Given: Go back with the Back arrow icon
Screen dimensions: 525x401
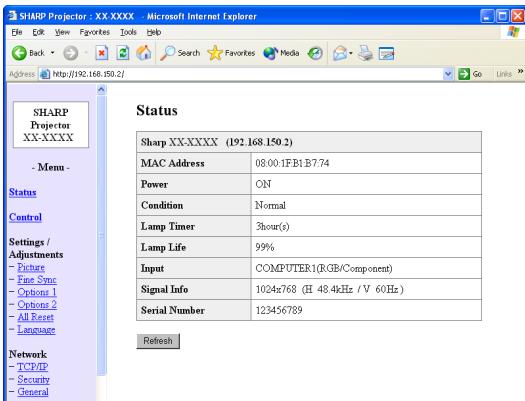Looking at the screenshot, I should click(19, 53).
